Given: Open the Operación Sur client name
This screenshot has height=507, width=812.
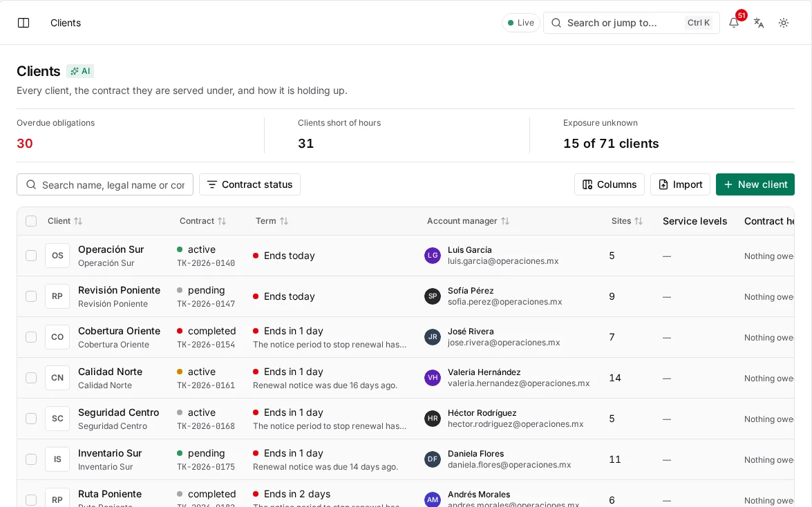Looking at the screenshot, I should coord(111,249).
